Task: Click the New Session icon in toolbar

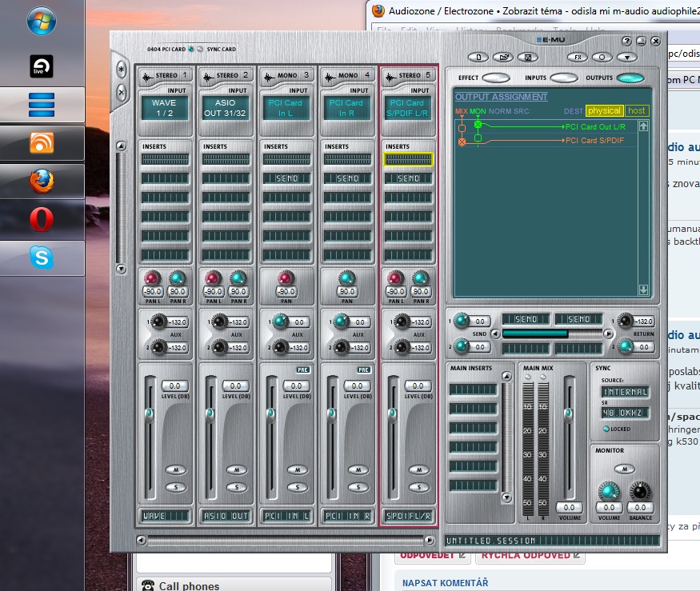Action: tap(478, 58)
